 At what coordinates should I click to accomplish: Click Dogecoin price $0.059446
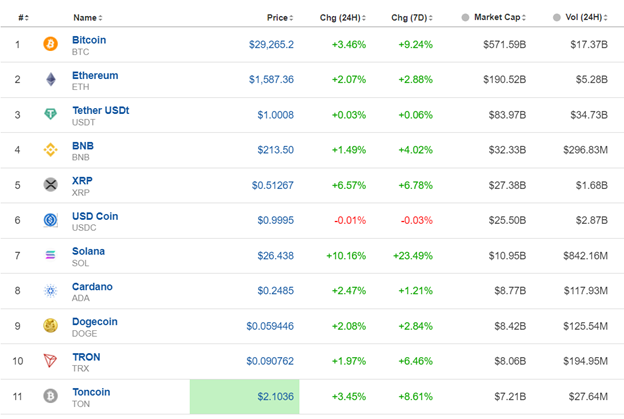coord(270,326)
